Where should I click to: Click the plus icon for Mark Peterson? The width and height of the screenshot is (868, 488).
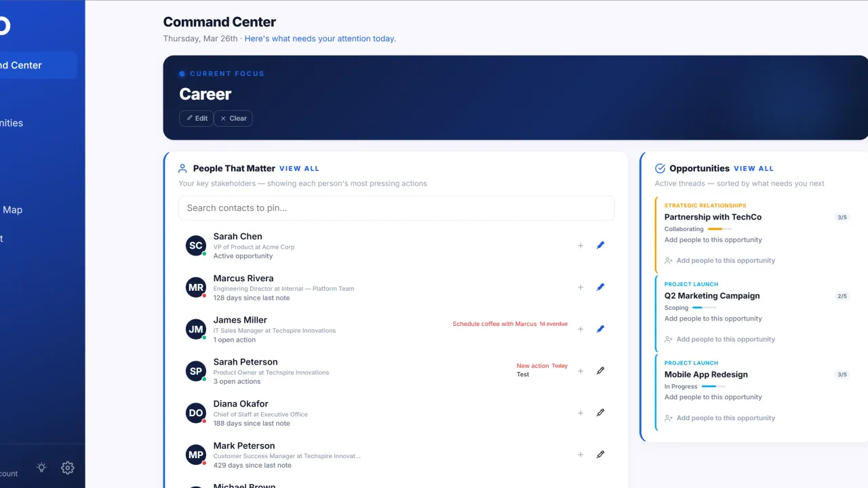[580, 455]
